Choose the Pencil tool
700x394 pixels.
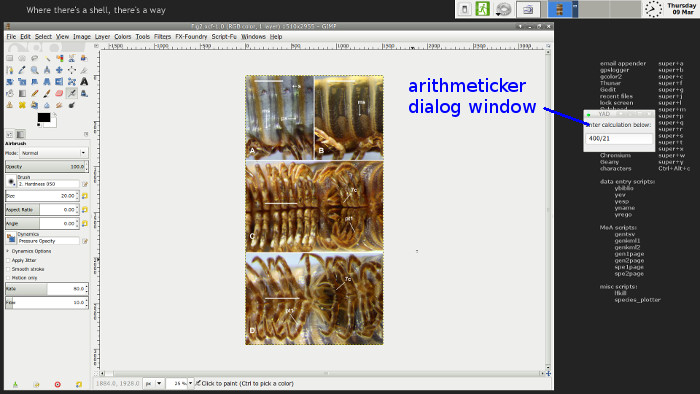[x=34, y=93]
